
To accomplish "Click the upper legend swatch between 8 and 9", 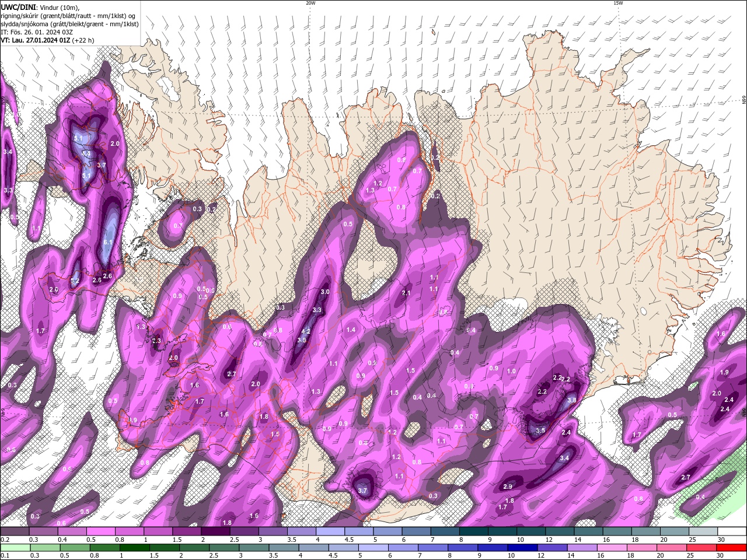I will coord(473,531).
